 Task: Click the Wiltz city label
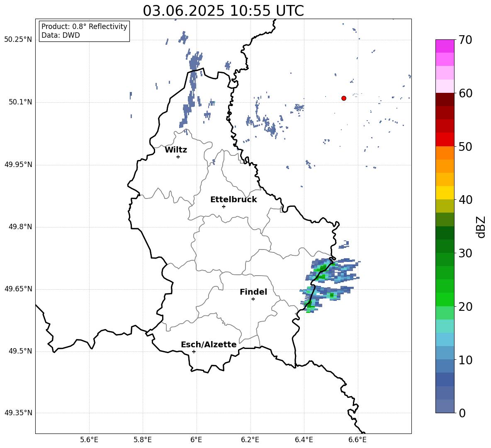click(x=176, y=150)
